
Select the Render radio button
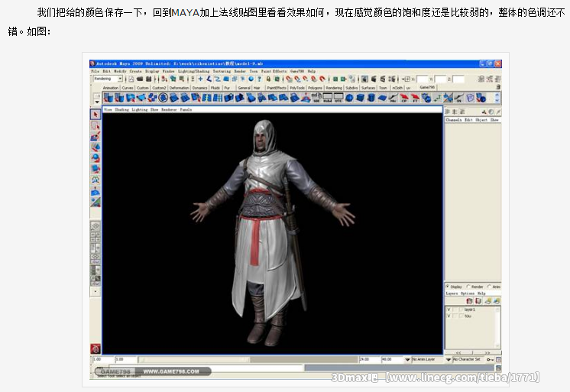468,287
